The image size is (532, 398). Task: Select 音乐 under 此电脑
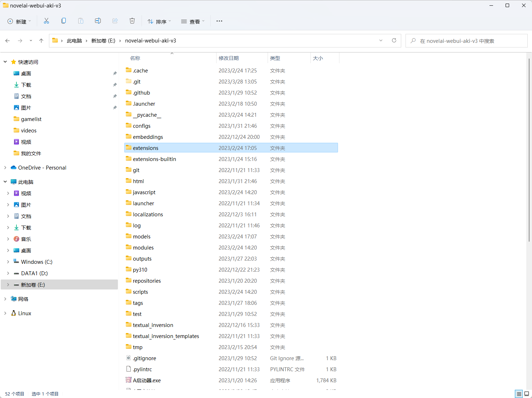click(x=26, y=239)
